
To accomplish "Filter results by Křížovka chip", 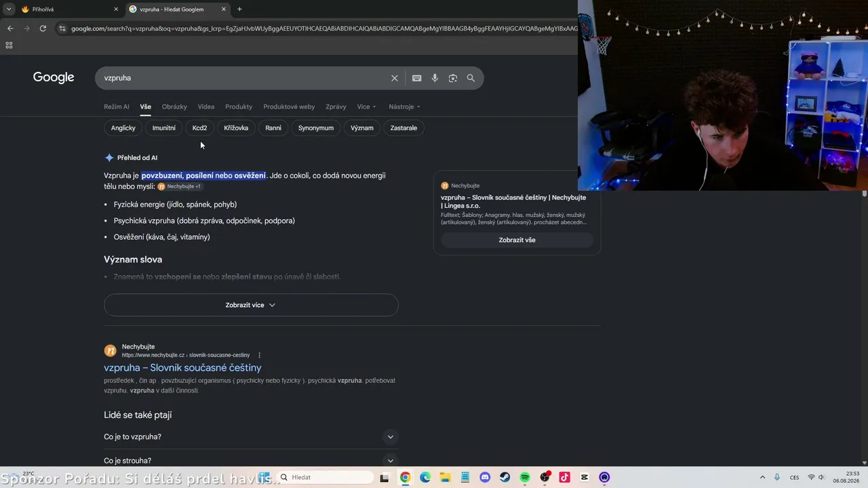I will [236, 127].
